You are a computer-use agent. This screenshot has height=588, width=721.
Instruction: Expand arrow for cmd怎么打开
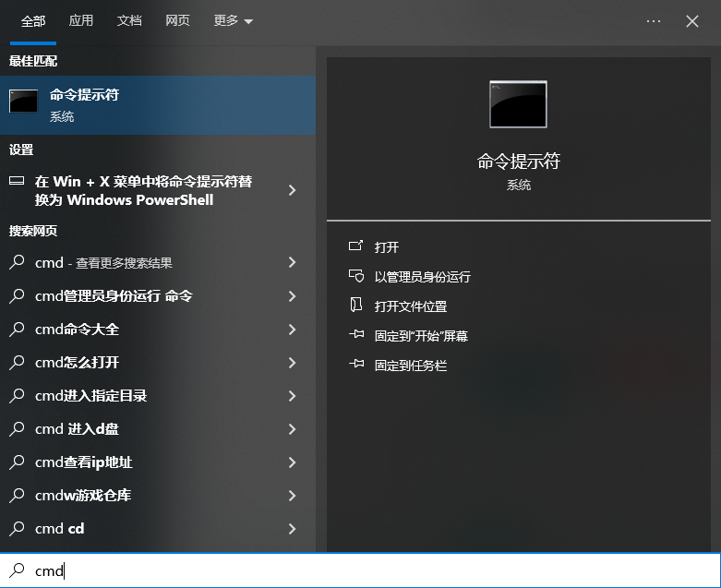coord(292,363)
